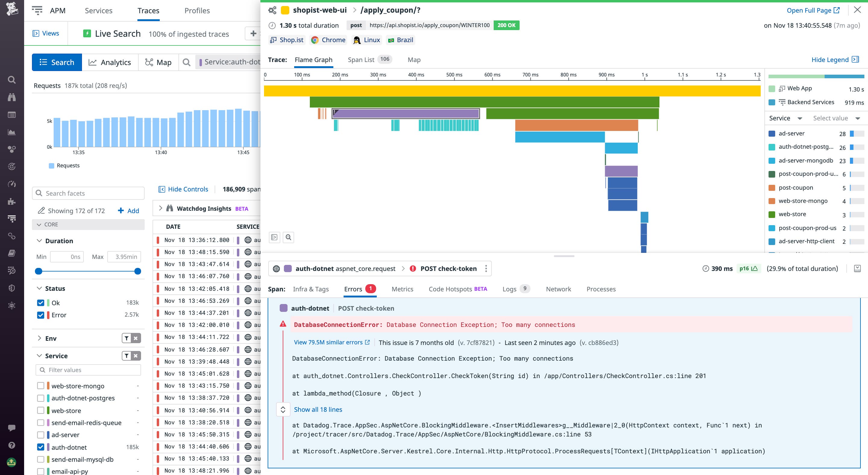Open span options via the three-dot icon
Screen dimensions: 868x475
tap(486, 268)
